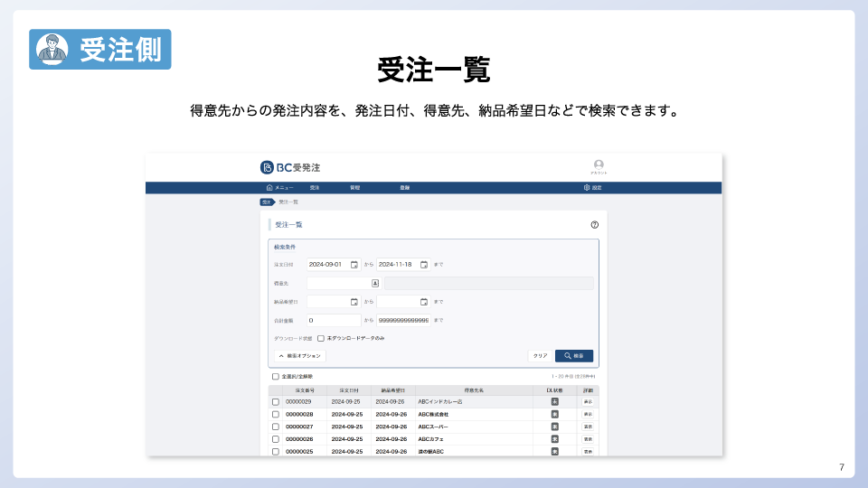Click the blue 検索 search button

[x=574, y=356]
